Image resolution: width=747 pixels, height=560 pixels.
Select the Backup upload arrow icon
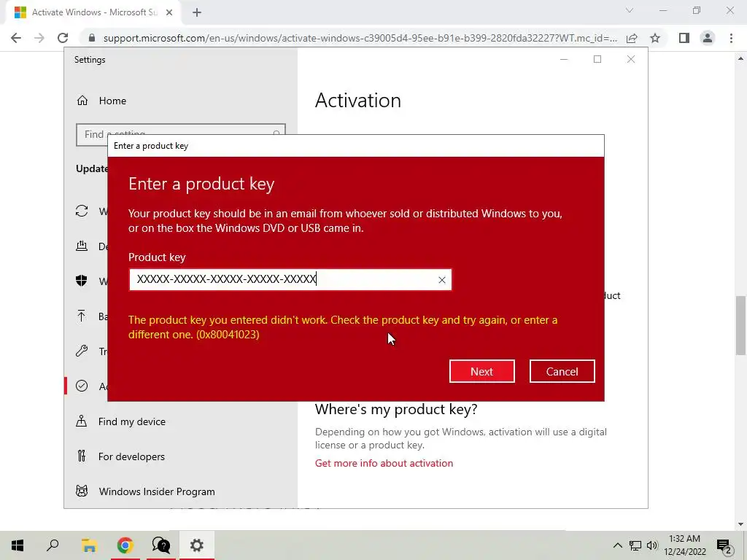pyautogui.click(x=82, y=316)
